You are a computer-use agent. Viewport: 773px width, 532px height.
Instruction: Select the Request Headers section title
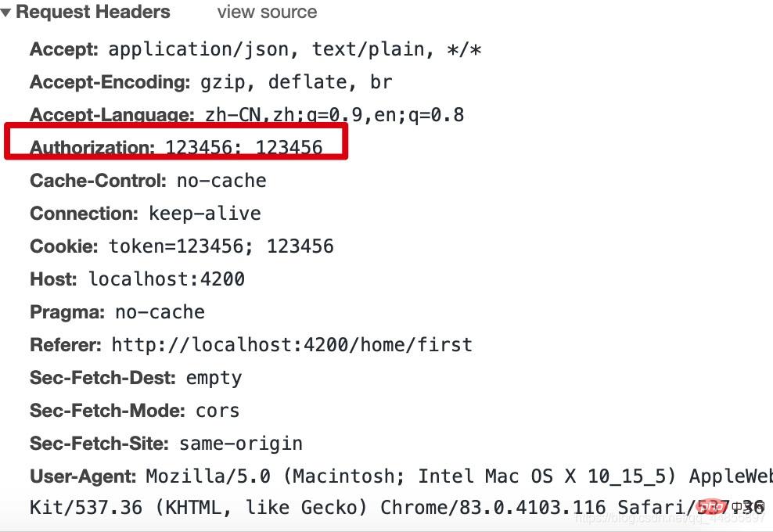coord(93,12)
